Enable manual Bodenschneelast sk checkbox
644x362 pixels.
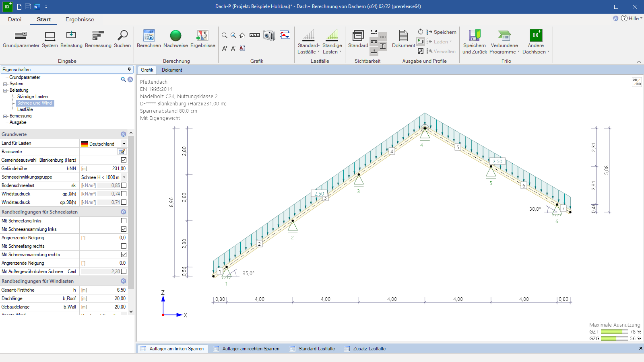point(124,185)
